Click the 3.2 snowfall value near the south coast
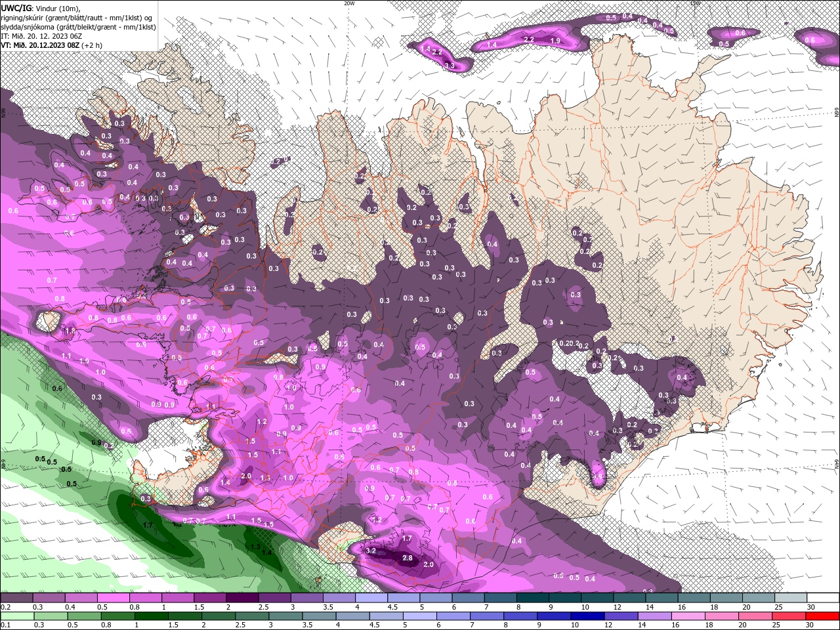840x630 pixels. 370,551
